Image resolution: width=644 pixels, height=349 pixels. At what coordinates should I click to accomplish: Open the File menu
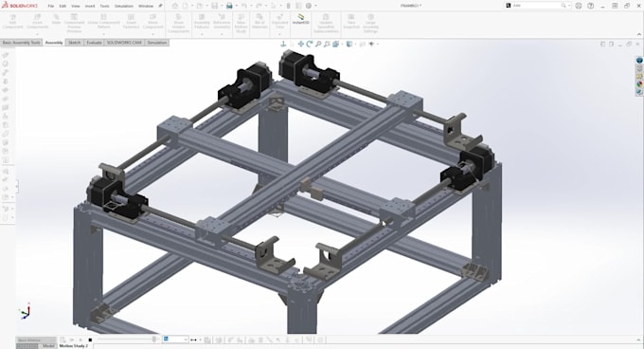click(x=51, y=7)
